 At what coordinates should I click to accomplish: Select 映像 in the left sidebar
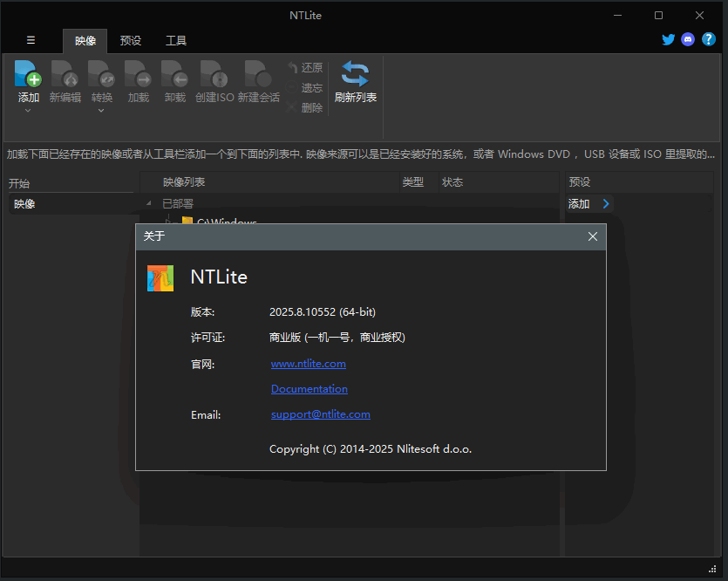(24, 204)
